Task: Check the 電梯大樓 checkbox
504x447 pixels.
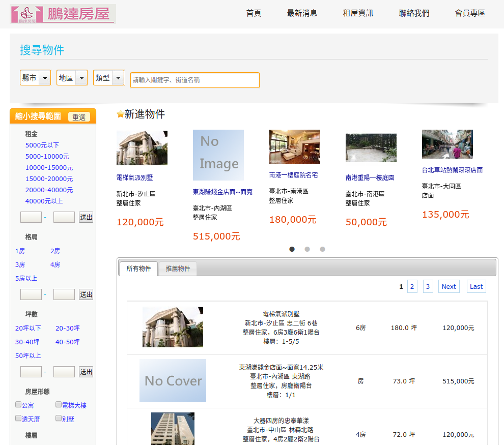Action: click(x=59, y=405)
